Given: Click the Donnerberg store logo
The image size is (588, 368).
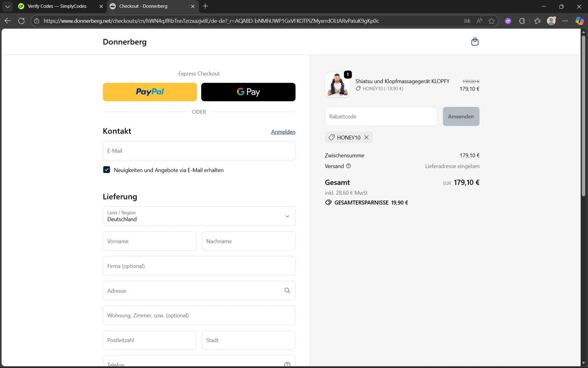Looking at the screenshot, I should (125, 42).
